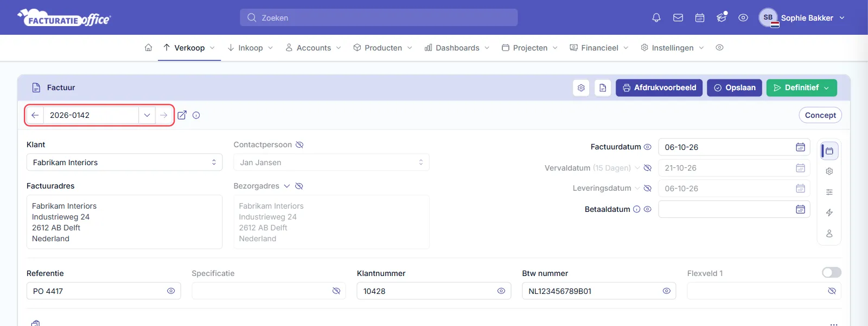Open calendar picker for Betaaldatum
Image resolution: width=868 pixels, height=326 pixels.
[800, 209]
